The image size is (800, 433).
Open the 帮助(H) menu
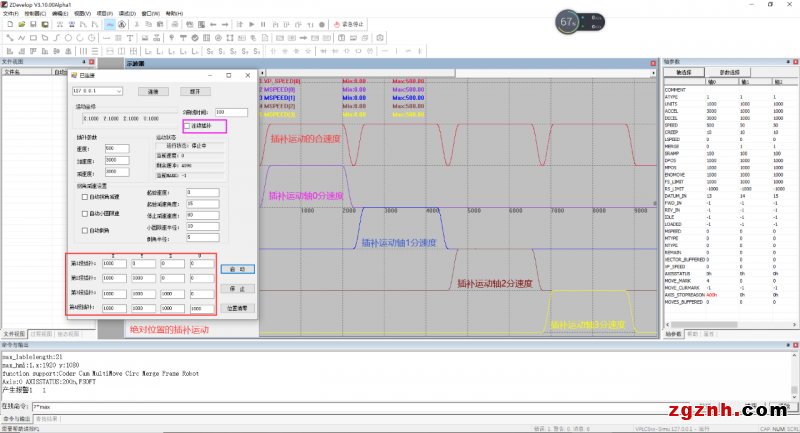coord(175,13)
